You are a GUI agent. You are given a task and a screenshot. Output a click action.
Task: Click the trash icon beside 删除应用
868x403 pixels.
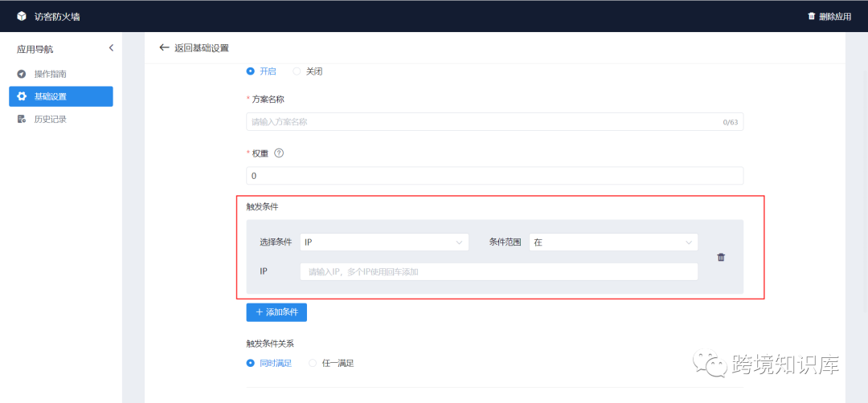tap(812, 16)
